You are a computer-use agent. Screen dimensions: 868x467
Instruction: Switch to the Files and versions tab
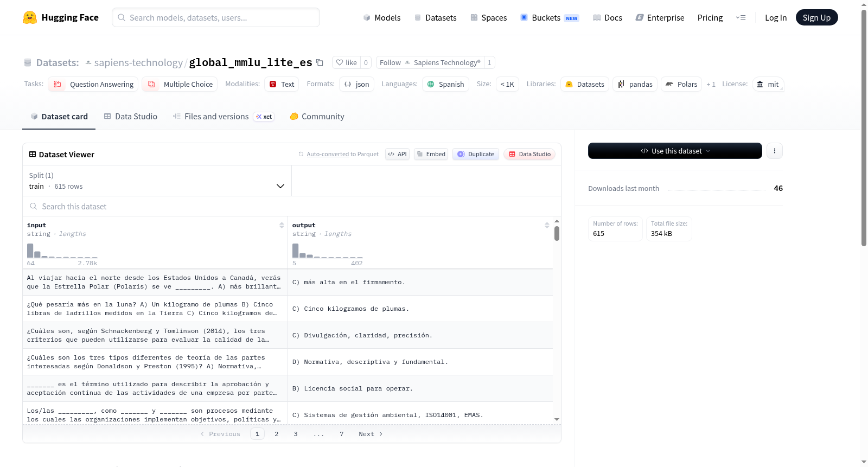pos(224,116)
